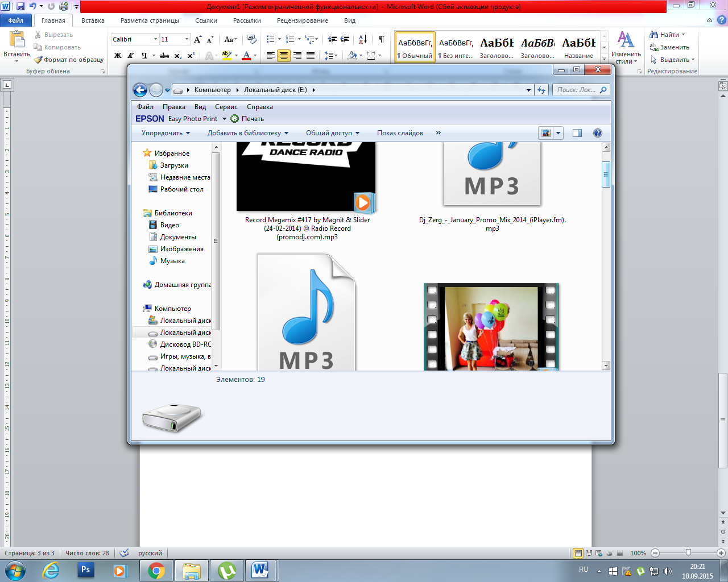Refresh the Explorer address bar

[x=541, y=90]
